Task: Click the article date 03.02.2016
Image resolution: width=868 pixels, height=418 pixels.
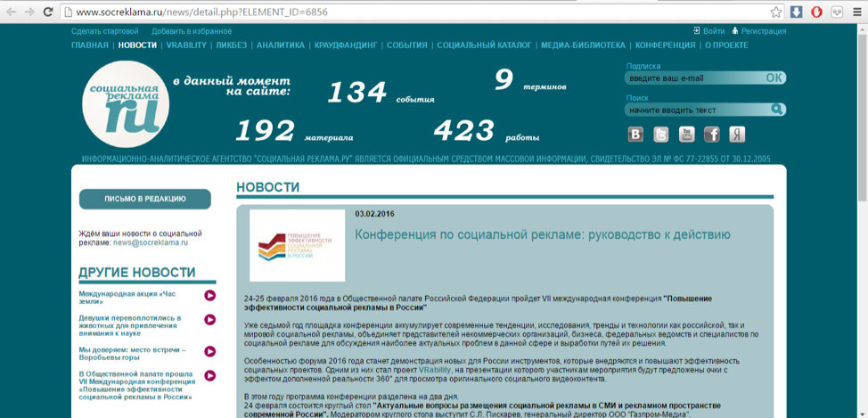Action: coord(375,214)
